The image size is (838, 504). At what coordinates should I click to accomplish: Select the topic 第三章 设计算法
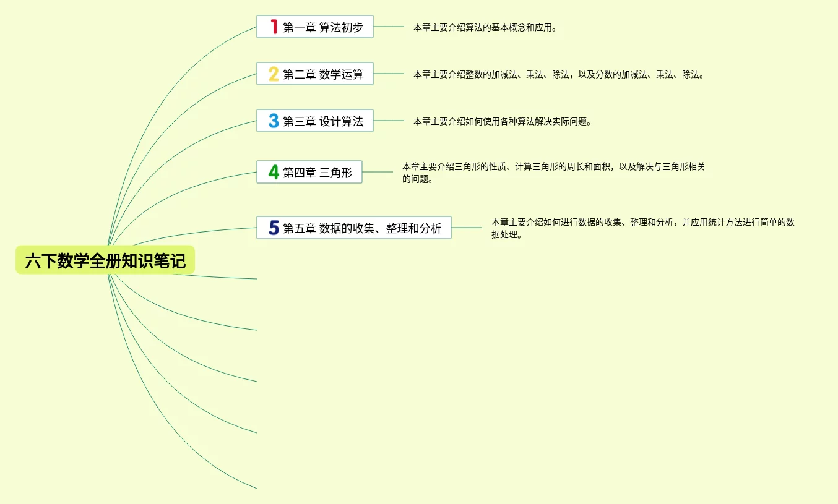tap(315, 121)
